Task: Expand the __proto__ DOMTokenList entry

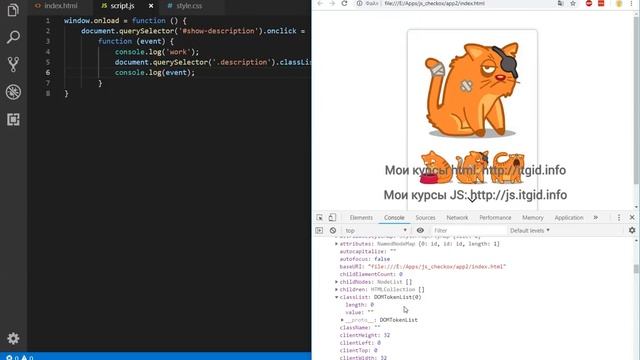Action: (x=342, y=320)
